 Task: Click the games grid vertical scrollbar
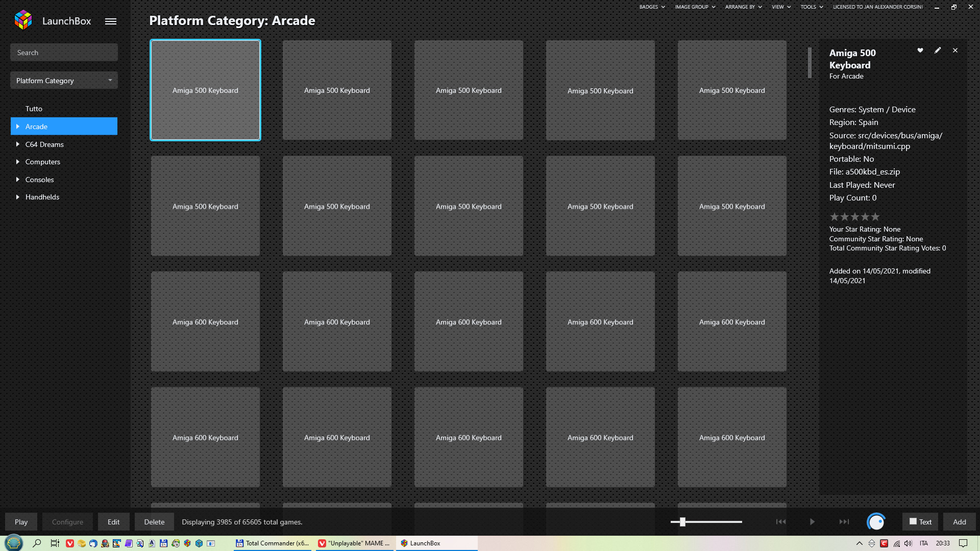tap(810, 63)
